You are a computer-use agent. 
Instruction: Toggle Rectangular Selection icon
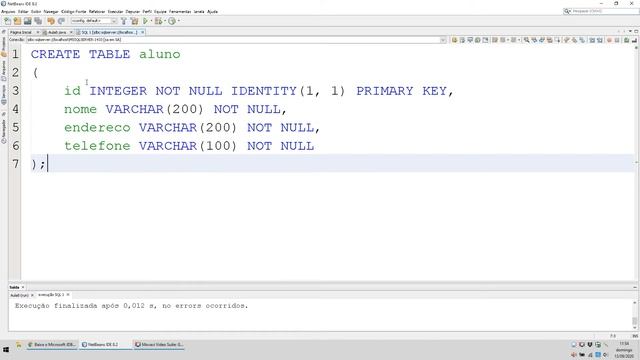[x=558, y=40]
